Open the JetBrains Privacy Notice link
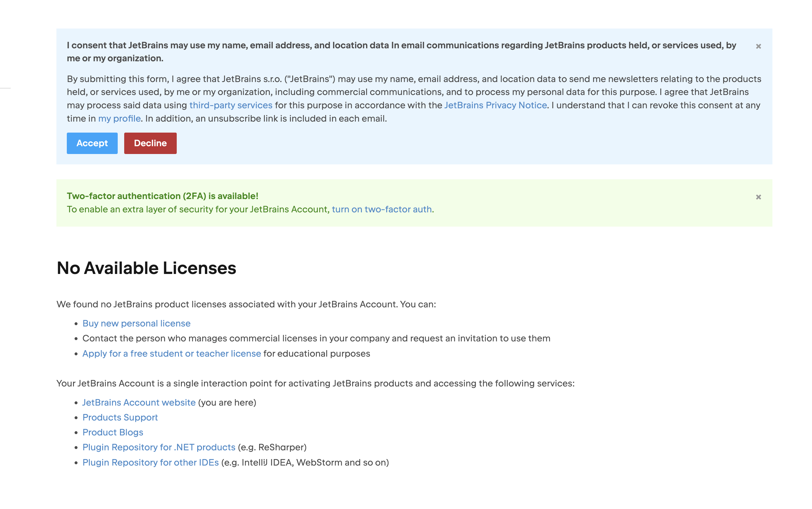 pyautogui.click(x=495, y=105)
